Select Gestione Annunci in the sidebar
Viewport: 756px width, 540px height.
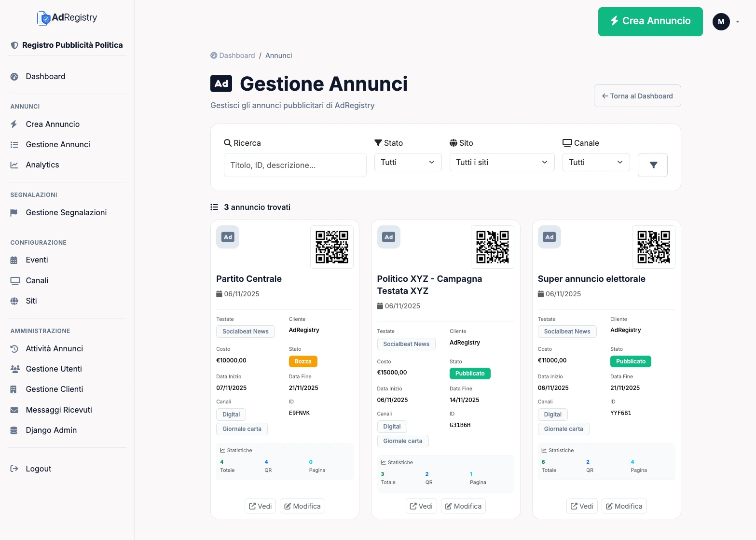coord(57,144)
